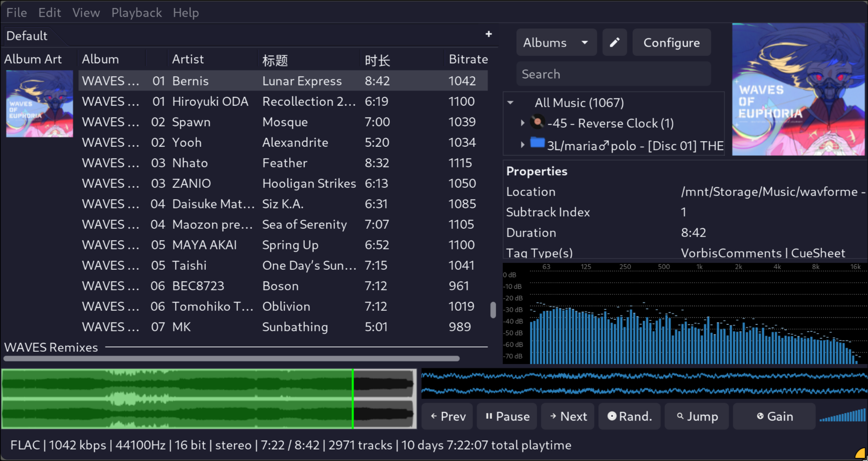Expand the 3L/maria polo Disc 01 folder
The image size is (868, 461).
(523, 145)
